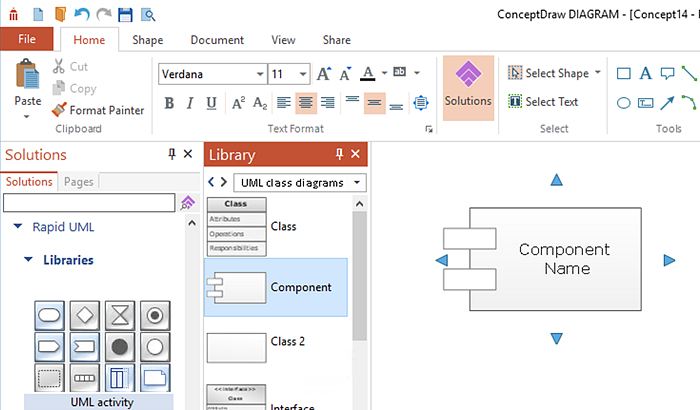700x410 pixels.
Task: Open the Solutions ribbon button
Action: tap(468, 88)
